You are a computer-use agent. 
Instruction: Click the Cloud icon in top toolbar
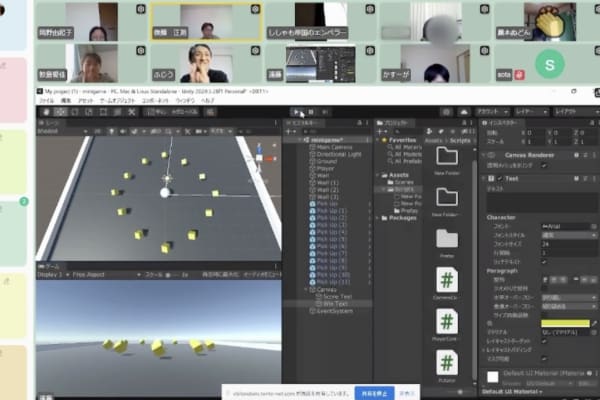(466, 112)
